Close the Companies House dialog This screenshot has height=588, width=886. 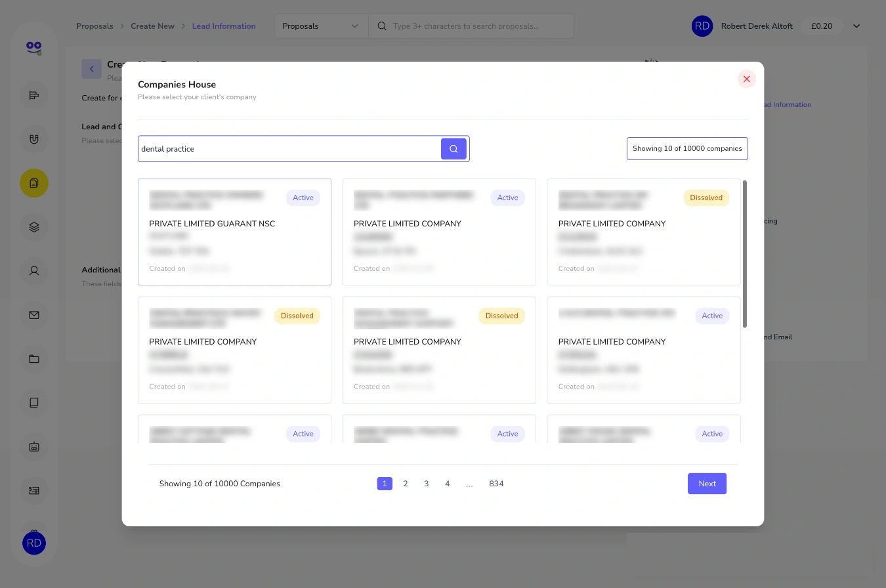point(746,79)
